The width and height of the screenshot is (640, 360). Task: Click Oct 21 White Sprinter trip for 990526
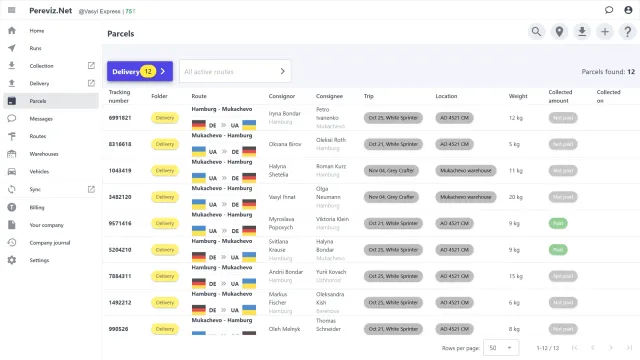pos(393,329)
